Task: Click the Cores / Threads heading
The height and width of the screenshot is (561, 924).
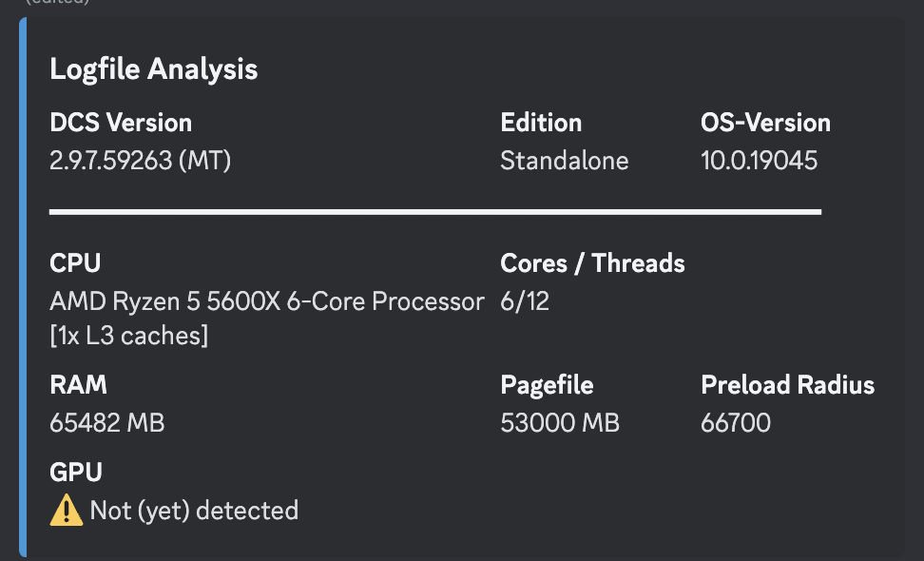Action: pos(592,262)
